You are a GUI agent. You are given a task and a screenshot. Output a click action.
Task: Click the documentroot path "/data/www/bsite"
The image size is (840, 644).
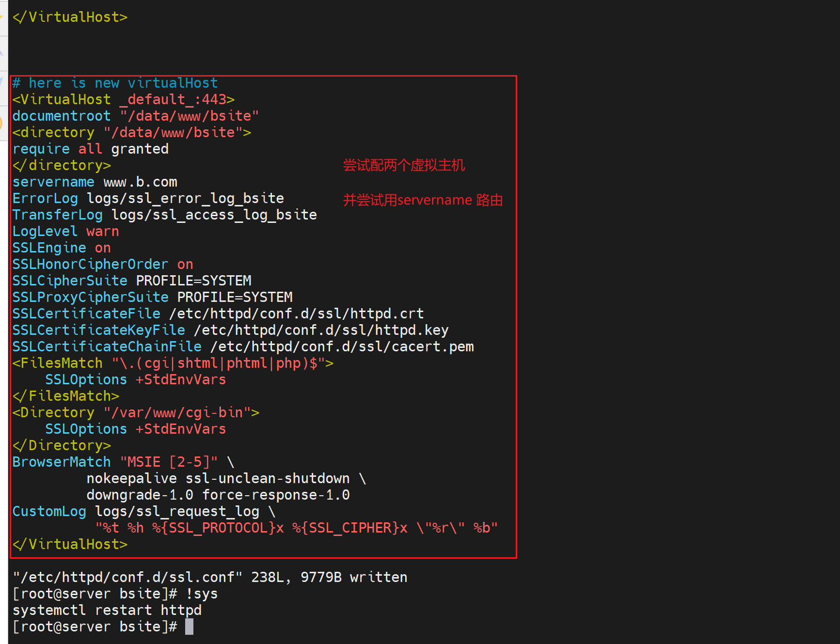[x=189, y=116]
